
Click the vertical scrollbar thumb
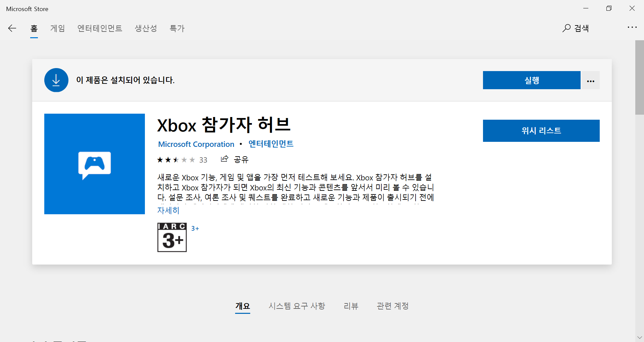(x=640, y=77)
